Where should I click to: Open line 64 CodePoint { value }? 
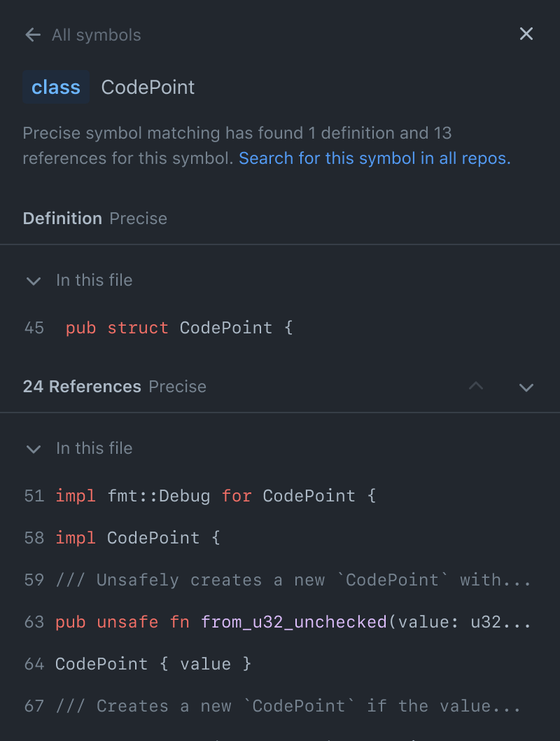[153, 664]
